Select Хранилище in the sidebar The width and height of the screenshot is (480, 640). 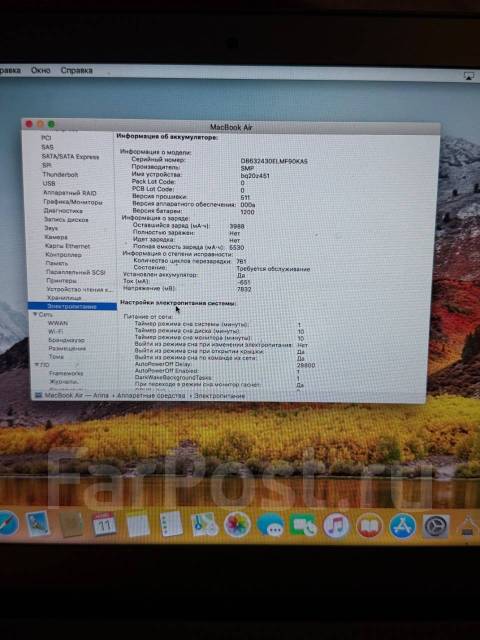(x=64, y=298)
